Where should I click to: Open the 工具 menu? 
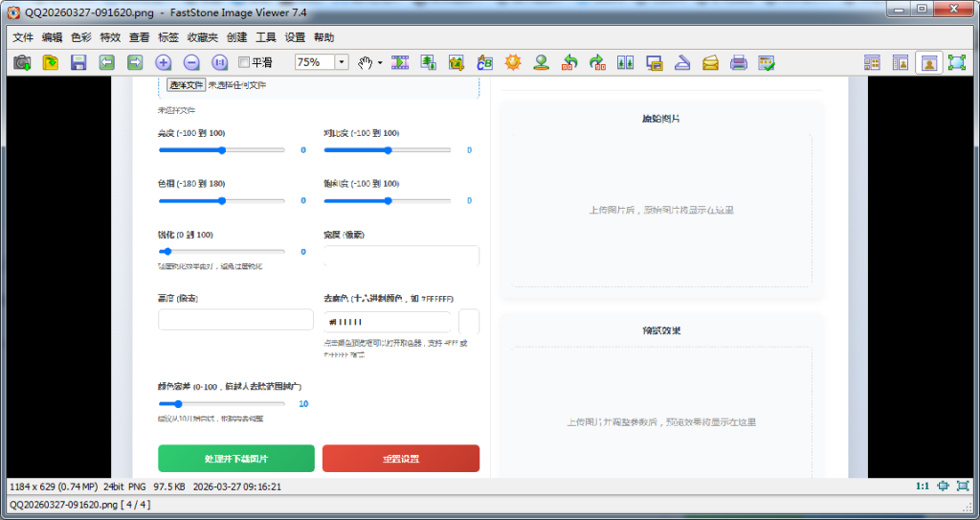[x=266, y=37]
